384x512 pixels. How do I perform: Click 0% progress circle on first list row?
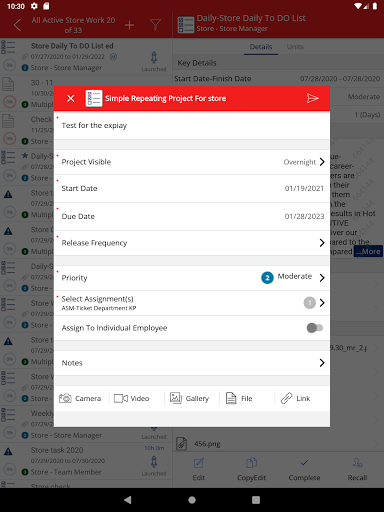click(10, 65)
